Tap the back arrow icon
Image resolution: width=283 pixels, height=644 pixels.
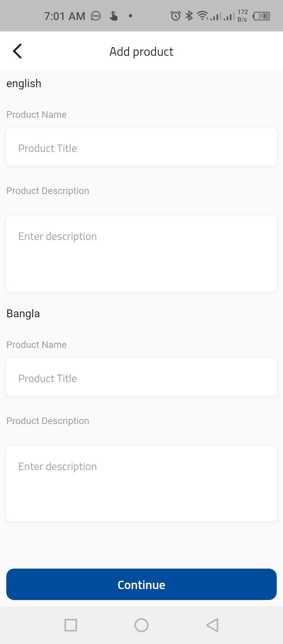pos(17,51)
